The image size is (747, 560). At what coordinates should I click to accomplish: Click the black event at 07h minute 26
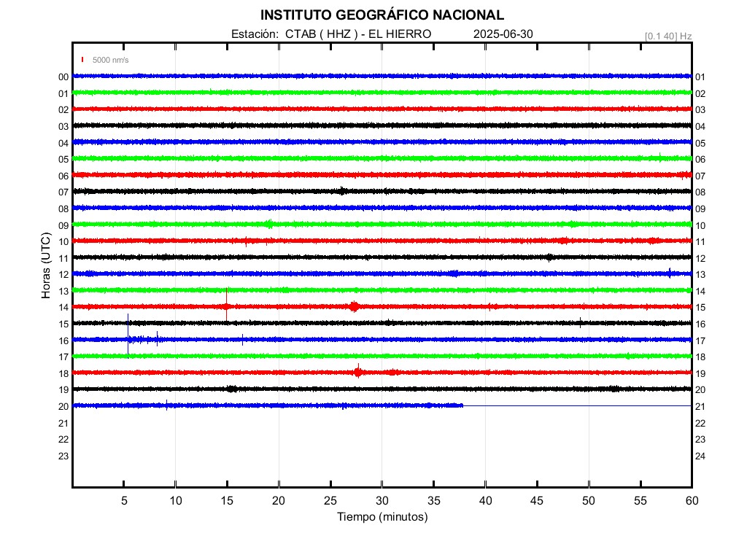point(343,191)
